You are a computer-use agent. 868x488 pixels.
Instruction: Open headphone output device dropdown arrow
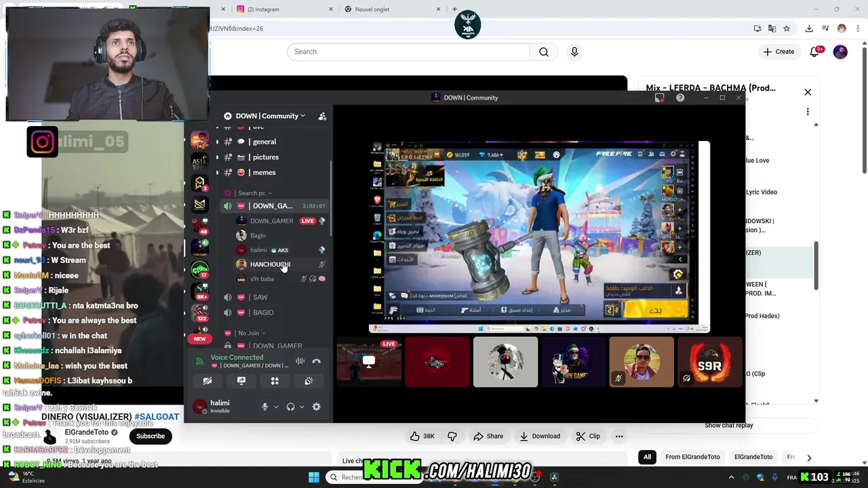[302, 407]
